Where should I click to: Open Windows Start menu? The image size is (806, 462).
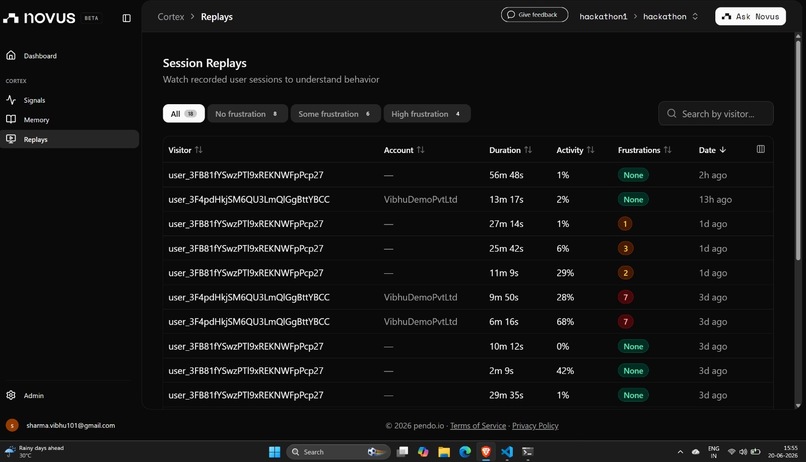click(x=274, y=452)
